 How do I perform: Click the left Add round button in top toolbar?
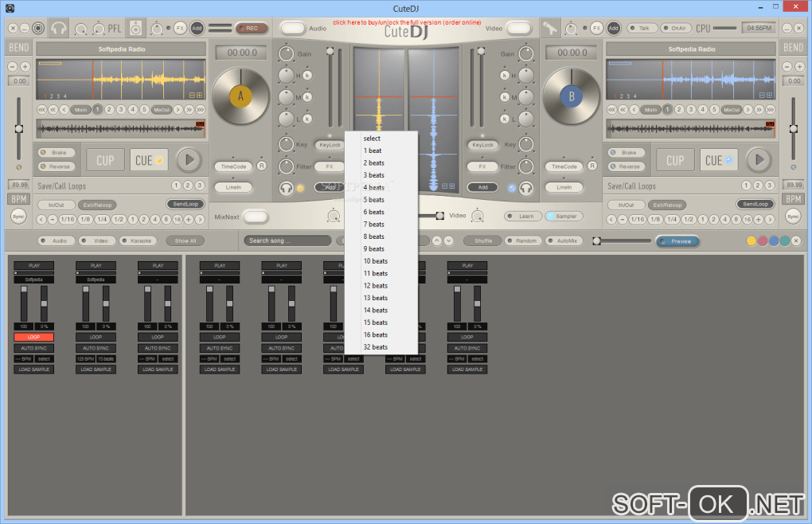pos(197,29)
